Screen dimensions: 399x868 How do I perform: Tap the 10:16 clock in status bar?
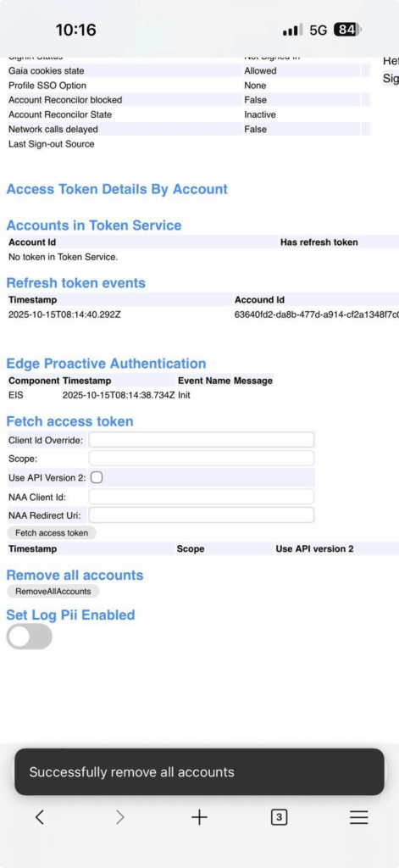75,30
